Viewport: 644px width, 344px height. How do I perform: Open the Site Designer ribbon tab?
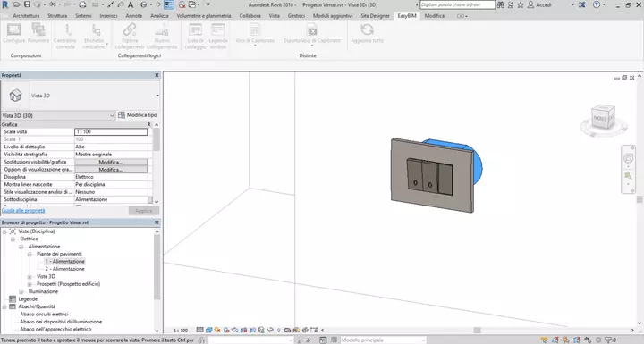375,15
